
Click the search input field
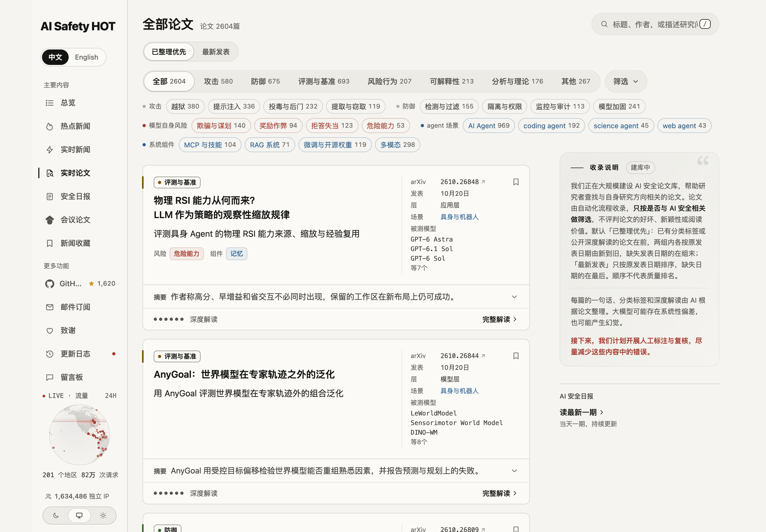[x=655, y=24]
